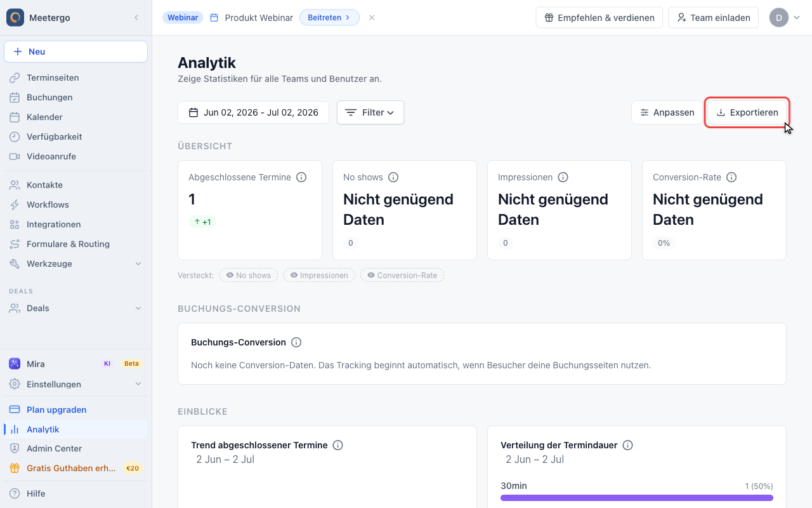Show info for Buchungs-Conversion
Screen dimensions: 812x508
(x=296, y=342)
